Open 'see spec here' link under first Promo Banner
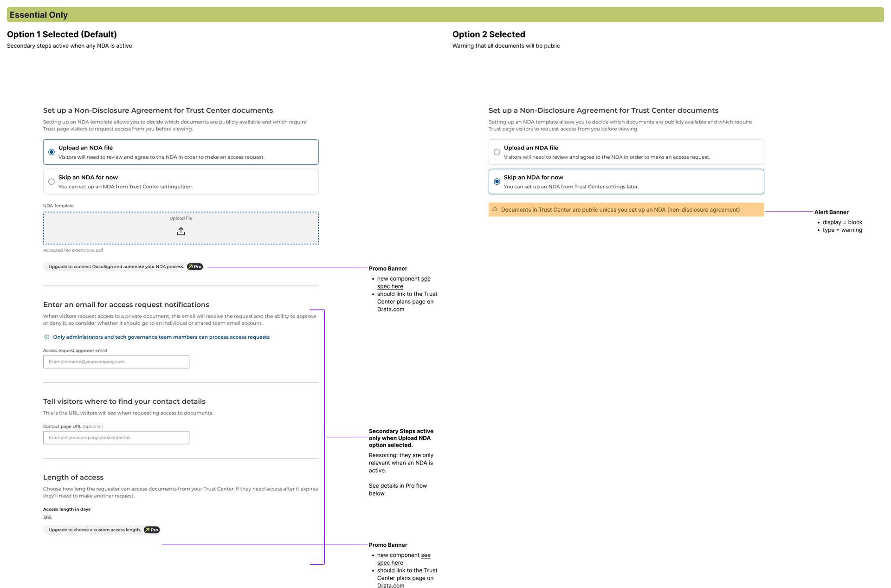Screen dimensions: 891x588 click(404, 283)
